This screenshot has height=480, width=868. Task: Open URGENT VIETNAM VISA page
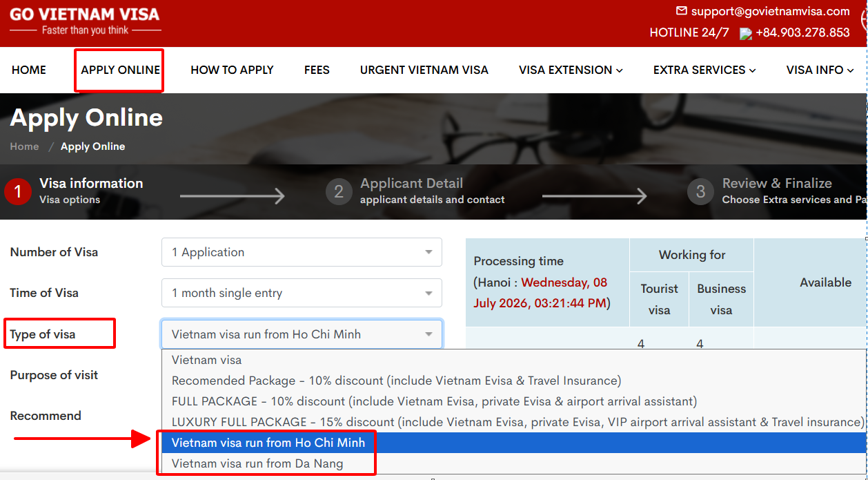[x=424, y=70]
